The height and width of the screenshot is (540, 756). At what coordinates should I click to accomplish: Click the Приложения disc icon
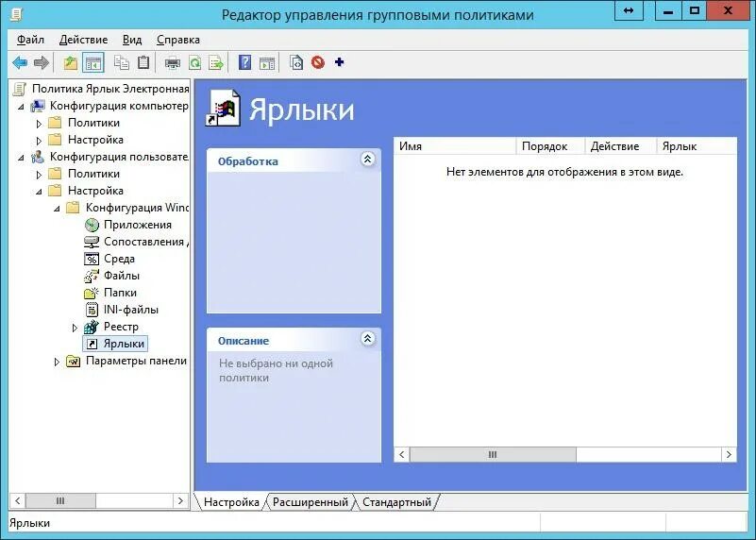click(x=92, y=225)
